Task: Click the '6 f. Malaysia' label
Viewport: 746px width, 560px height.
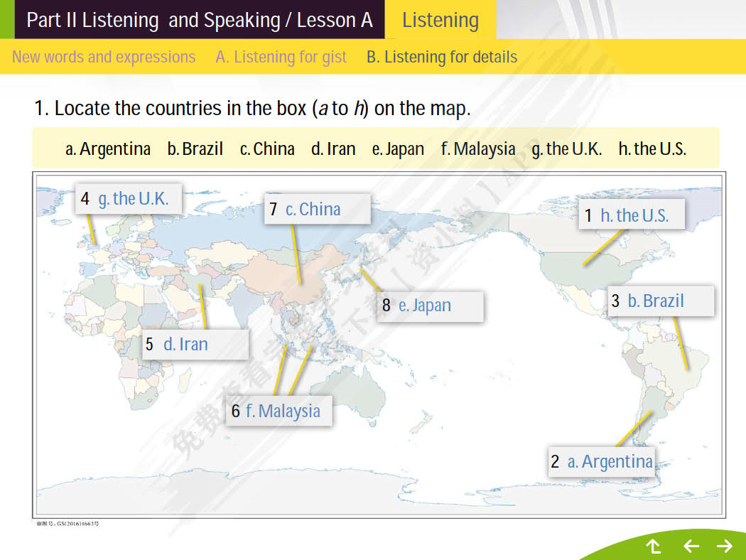Action: [x=279, y=411]
